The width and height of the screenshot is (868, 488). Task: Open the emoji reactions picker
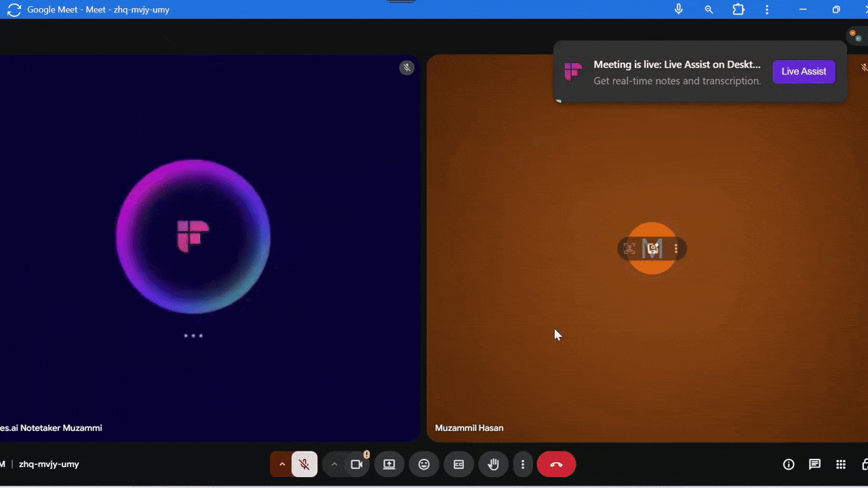[x=424, y=464]
